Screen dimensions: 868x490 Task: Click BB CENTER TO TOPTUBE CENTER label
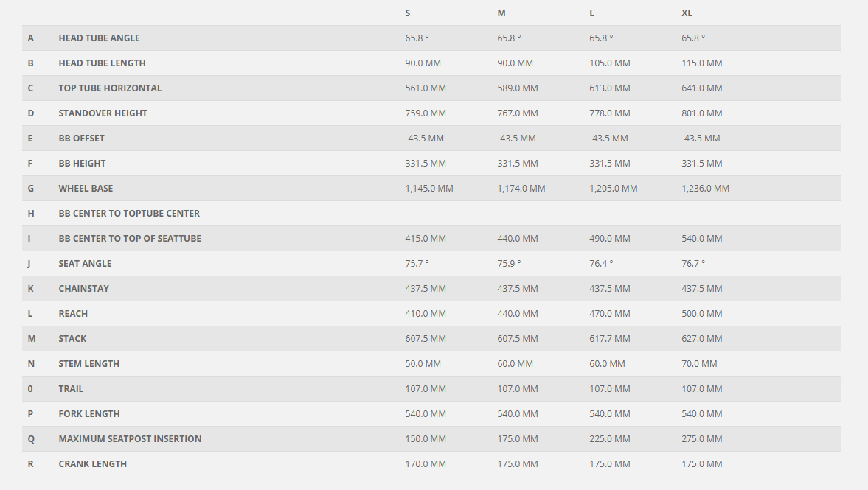point(129,214)
